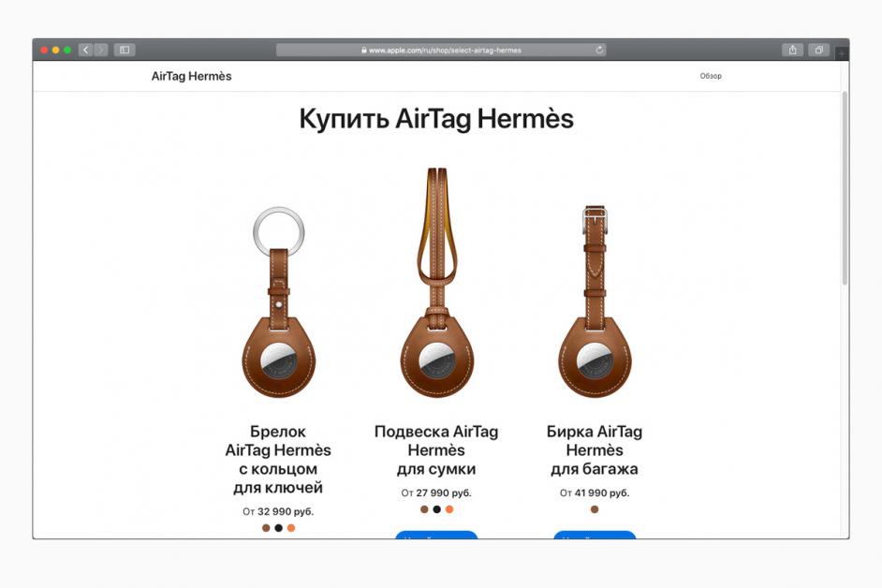Go back using Safari's back arrow
882x588 pixels.
click(85, 50)
